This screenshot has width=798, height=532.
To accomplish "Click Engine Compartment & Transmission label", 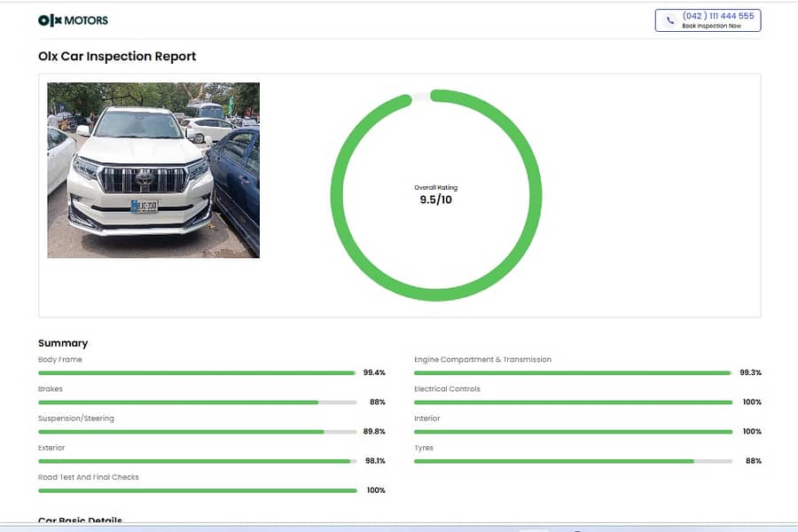I will pos(483,359).
